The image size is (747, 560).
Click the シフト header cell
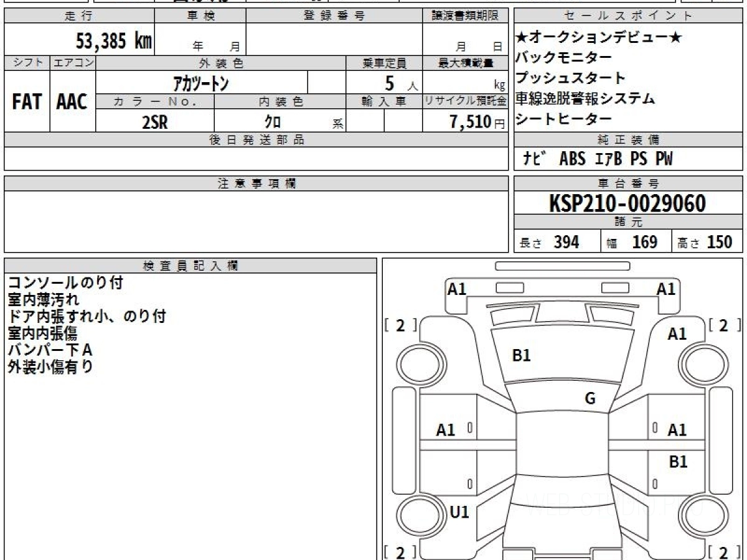[27, 63]
